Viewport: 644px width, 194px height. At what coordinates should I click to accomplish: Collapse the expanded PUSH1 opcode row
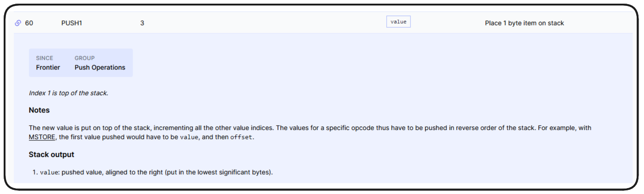pyautogui.click(x=71, y=23)
